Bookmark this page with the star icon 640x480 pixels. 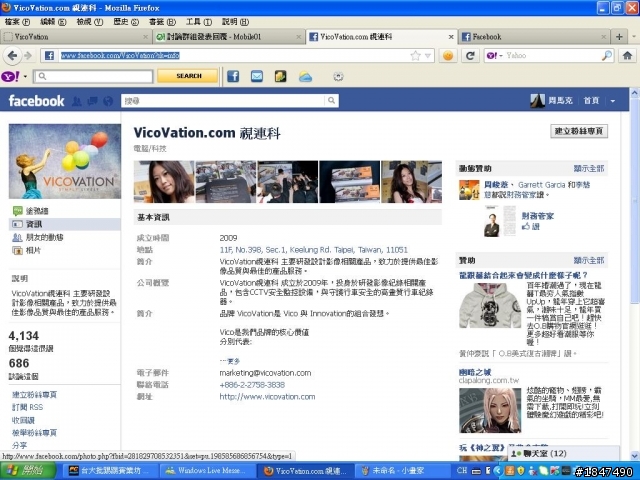click(416, 56)
